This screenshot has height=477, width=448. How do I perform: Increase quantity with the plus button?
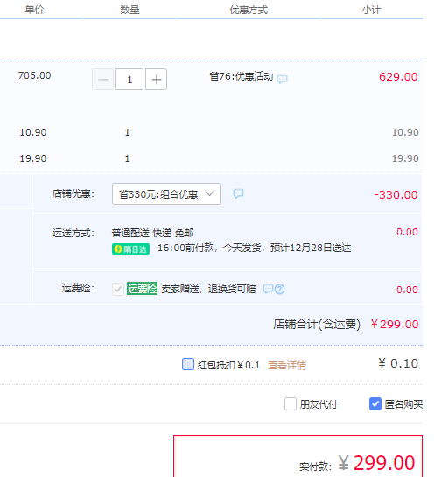tap(156, 80)
